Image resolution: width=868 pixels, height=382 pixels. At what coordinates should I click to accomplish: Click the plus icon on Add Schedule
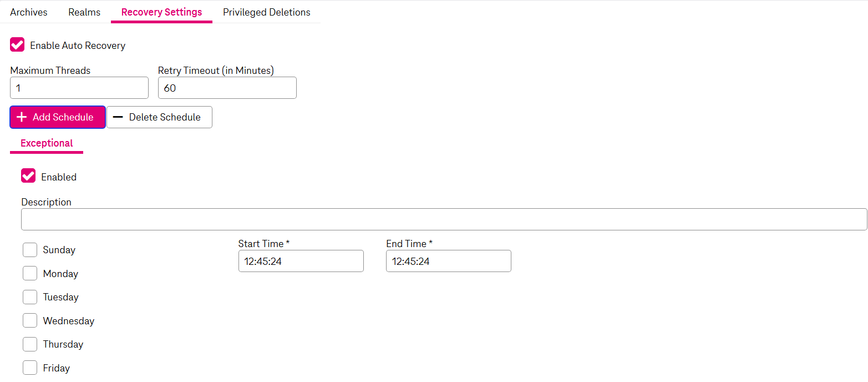22,117
